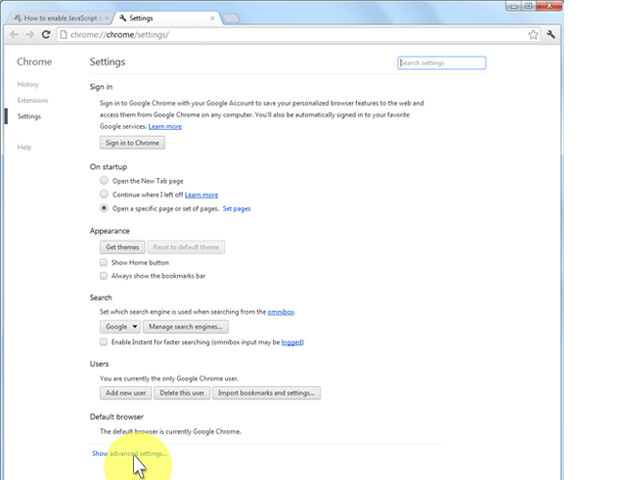Reload the settings page
This screenshot has width=640, height=480.
pos(46,34)
